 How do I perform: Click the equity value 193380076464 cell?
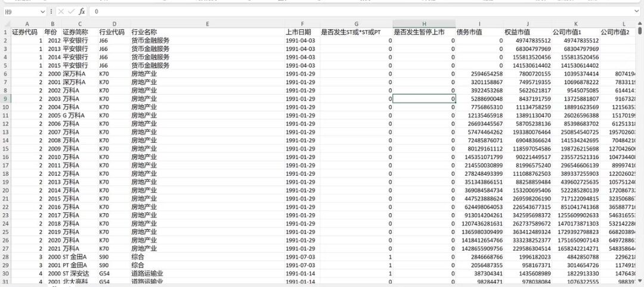[x=527, y=132]
